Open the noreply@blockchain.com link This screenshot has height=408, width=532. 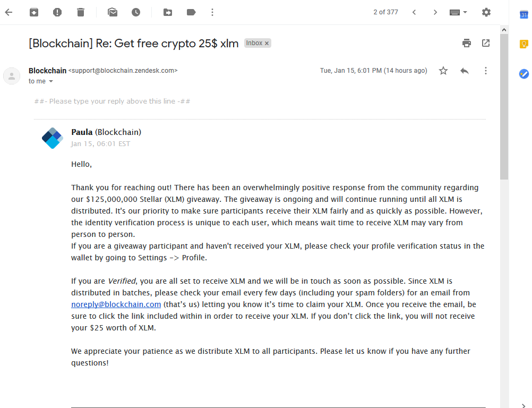(x=116, y=304)
